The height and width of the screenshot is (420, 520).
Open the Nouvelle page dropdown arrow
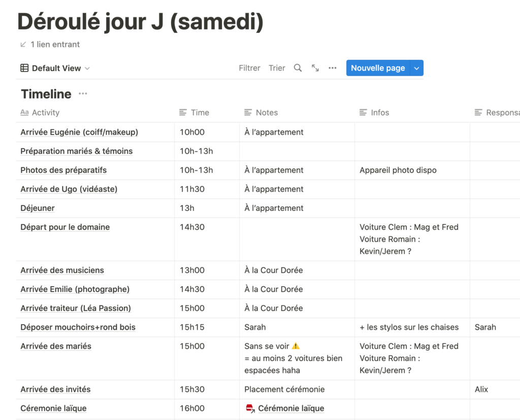click(x=417, y=68)
